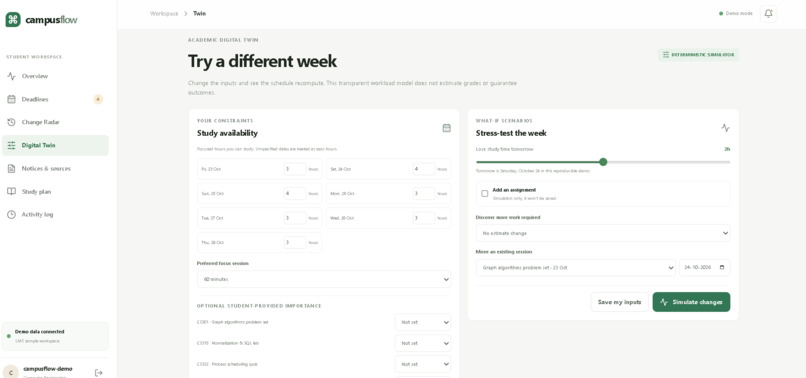The image size is (806, 378).
Task: Click the hours field for Tue, 27 Oct
Action: tap(295, 218)
